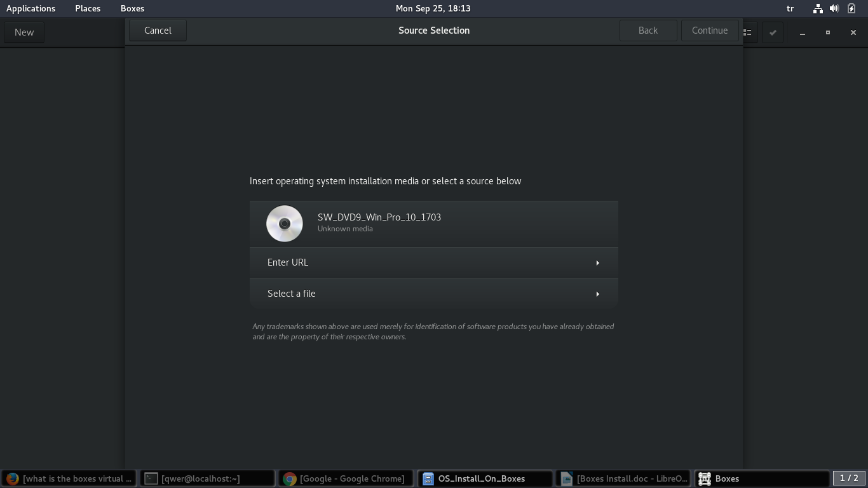Open the Boxes app menu

pyautogui.click(x=132, y=8)
